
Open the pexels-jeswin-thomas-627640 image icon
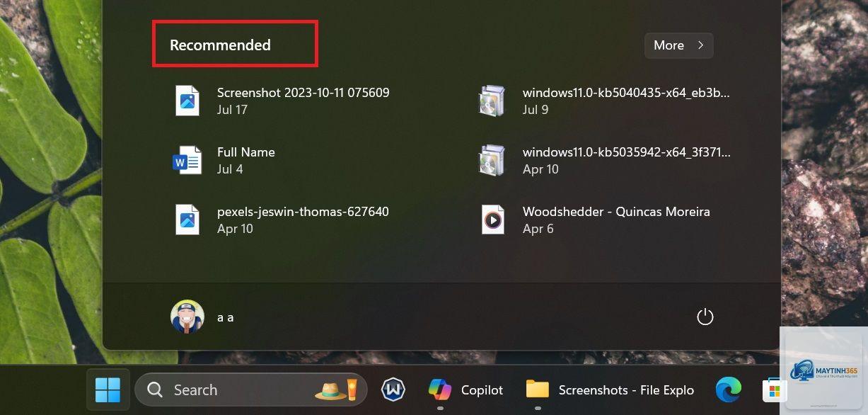(187, 220)
